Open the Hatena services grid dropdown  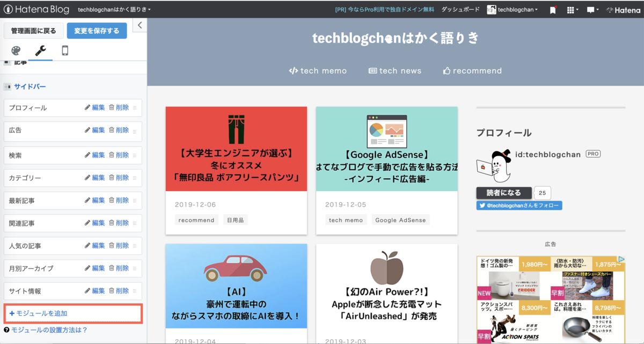pos(572,10)
